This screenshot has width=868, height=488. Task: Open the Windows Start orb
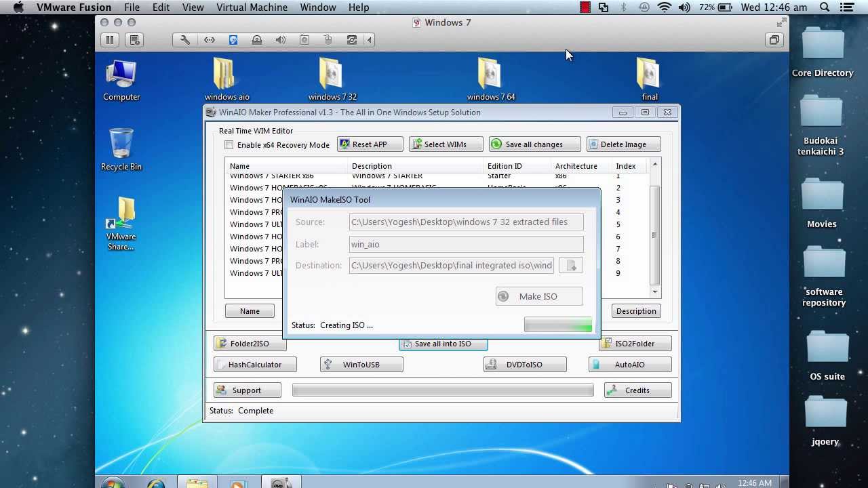[x=113, y=484]
